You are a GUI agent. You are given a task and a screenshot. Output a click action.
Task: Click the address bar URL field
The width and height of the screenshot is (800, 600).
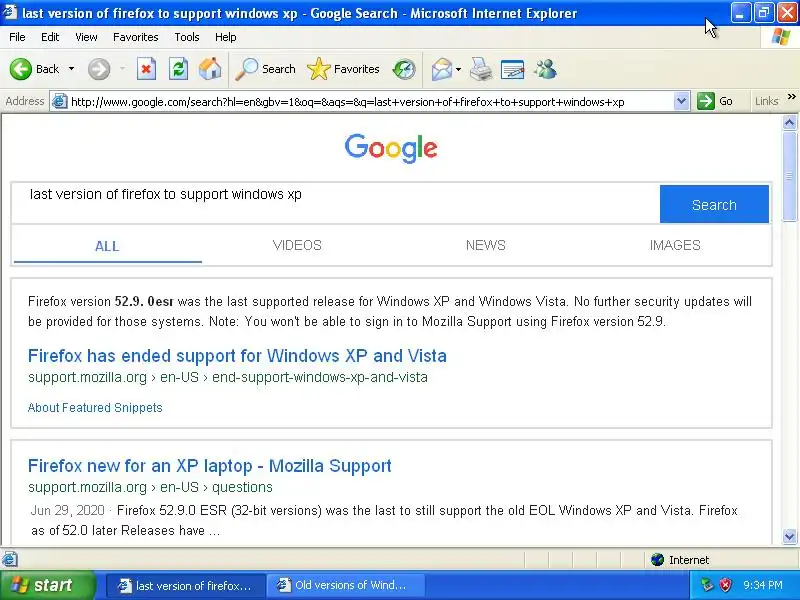point(371,102)
